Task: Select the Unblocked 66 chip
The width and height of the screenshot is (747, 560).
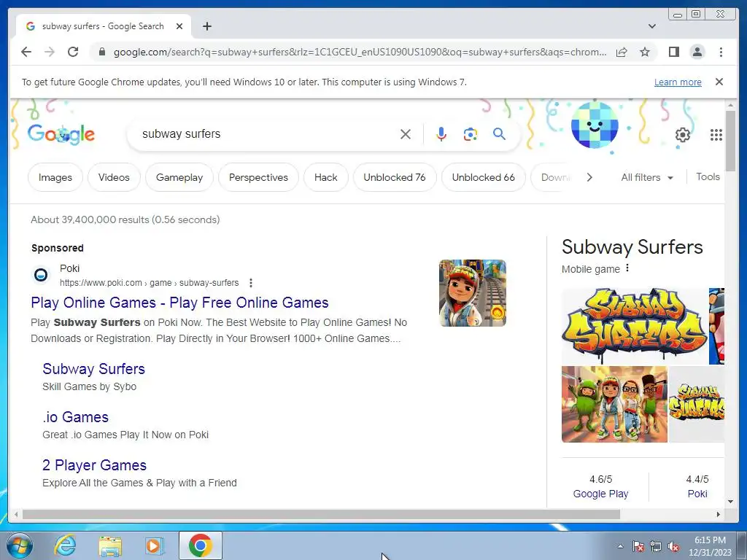Action: (x=483, y=177)
